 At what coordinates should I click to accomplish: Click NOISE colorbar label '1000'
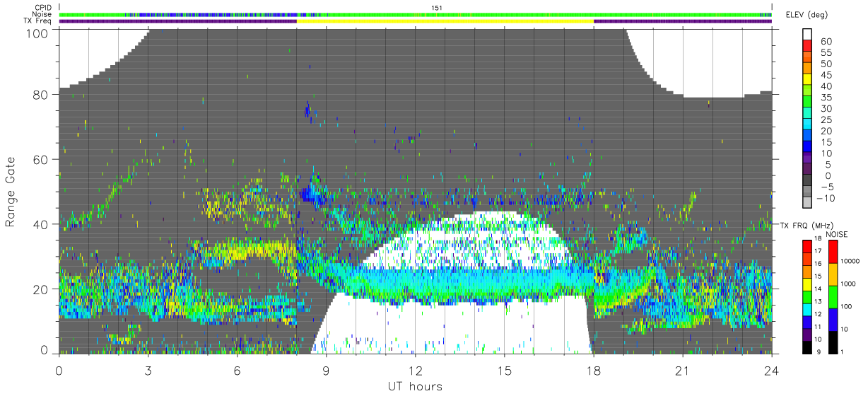click(848, 283)
